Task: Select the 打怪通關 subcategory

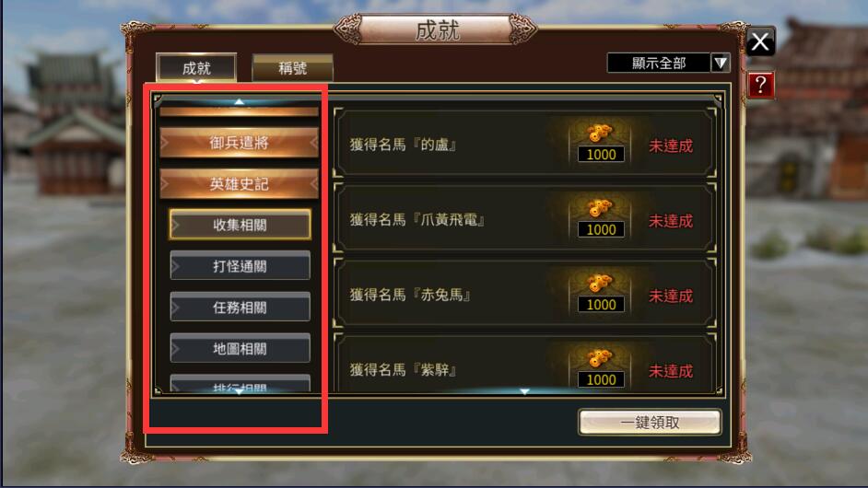Action: [240, 266]
